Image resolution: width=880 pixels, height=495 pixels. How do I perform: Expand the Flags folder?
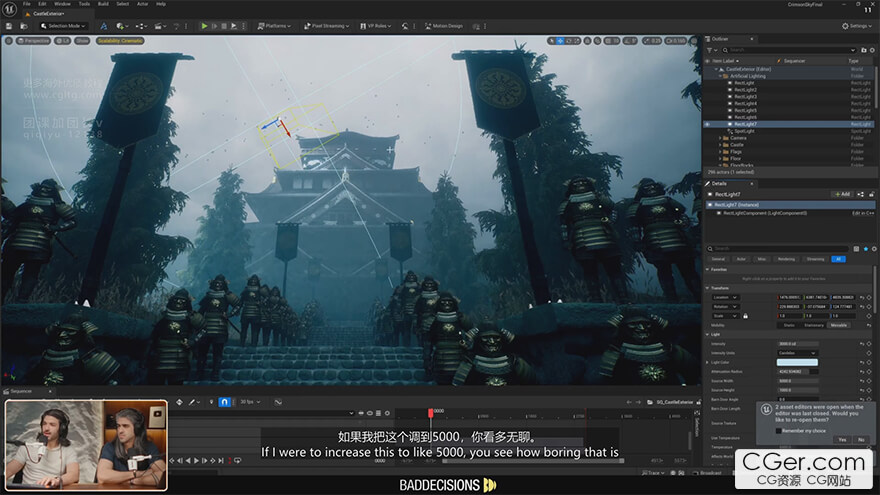click(720, 152)
